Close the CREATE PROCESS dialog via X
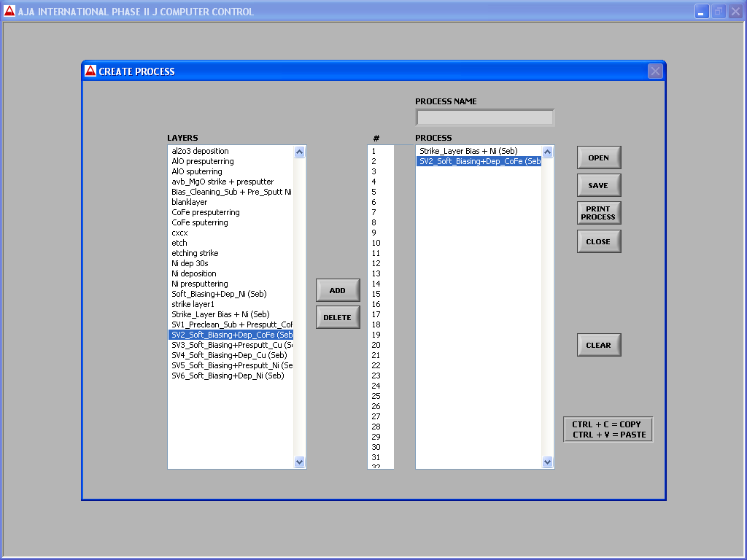The image size is (747, 560). tap(654, 71)
